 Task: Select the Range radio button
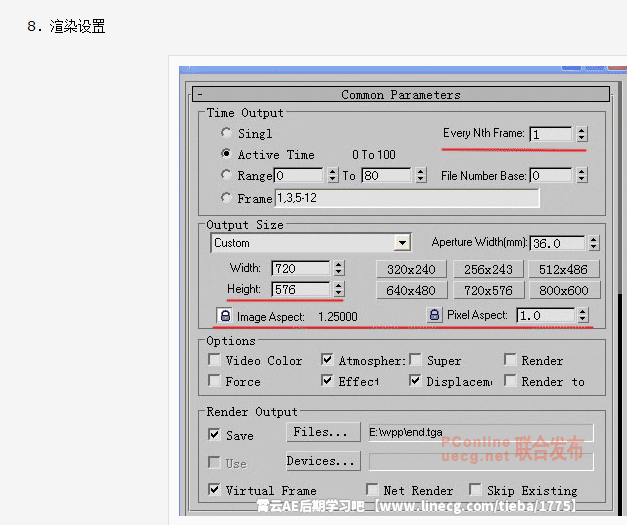226,175
